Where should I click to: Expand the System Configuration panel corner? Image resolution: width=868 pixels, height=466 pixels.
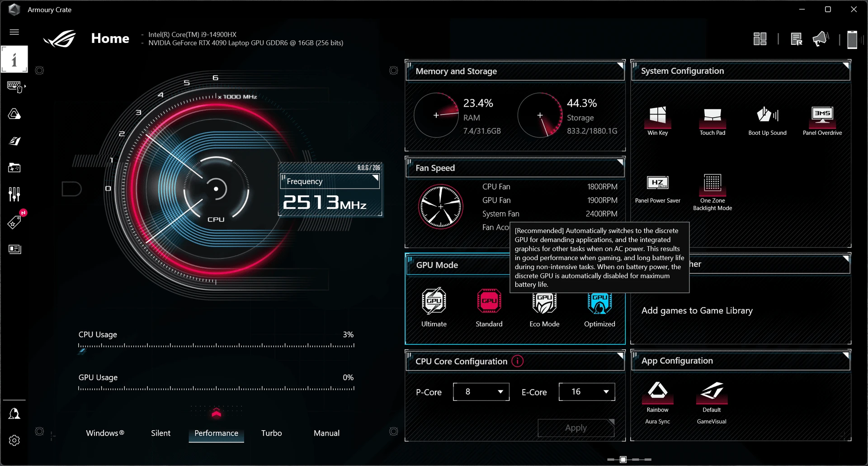(x=846, y=66)
